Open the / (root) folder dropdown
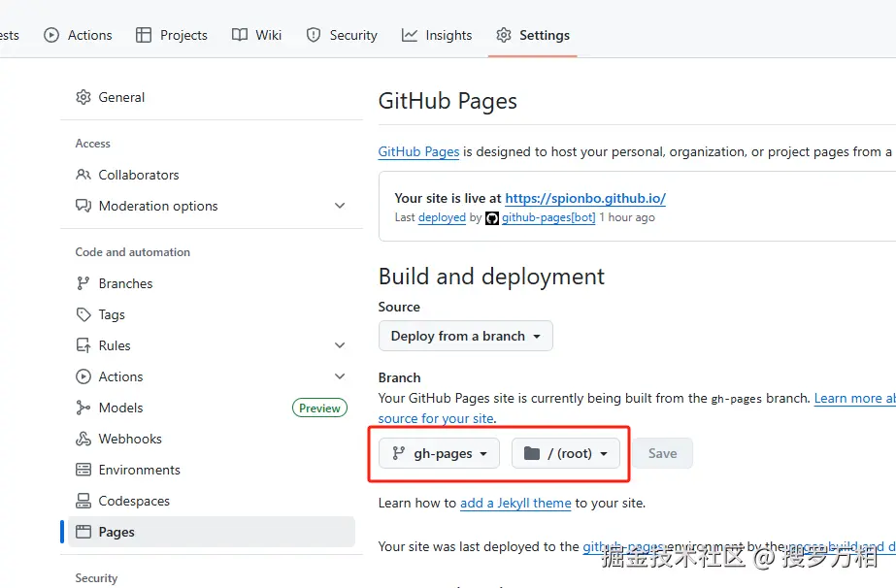This screenshot has width=896, height=588. pos(566,453)
